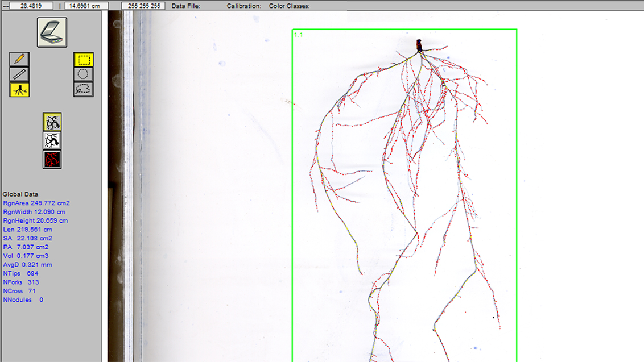Click the Color Classes label
Image resolution: width=644 pixels, height=362 pixels.
click(x=289, y=6)
